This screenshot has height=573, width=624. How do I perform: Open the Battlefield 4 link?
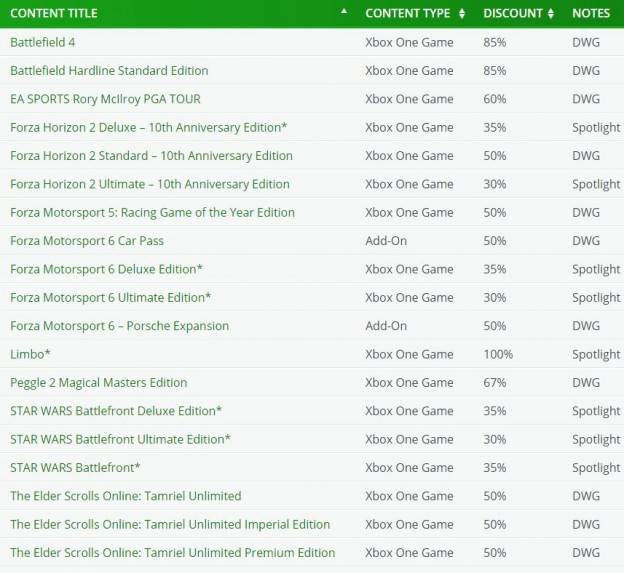tap(43, 42)
